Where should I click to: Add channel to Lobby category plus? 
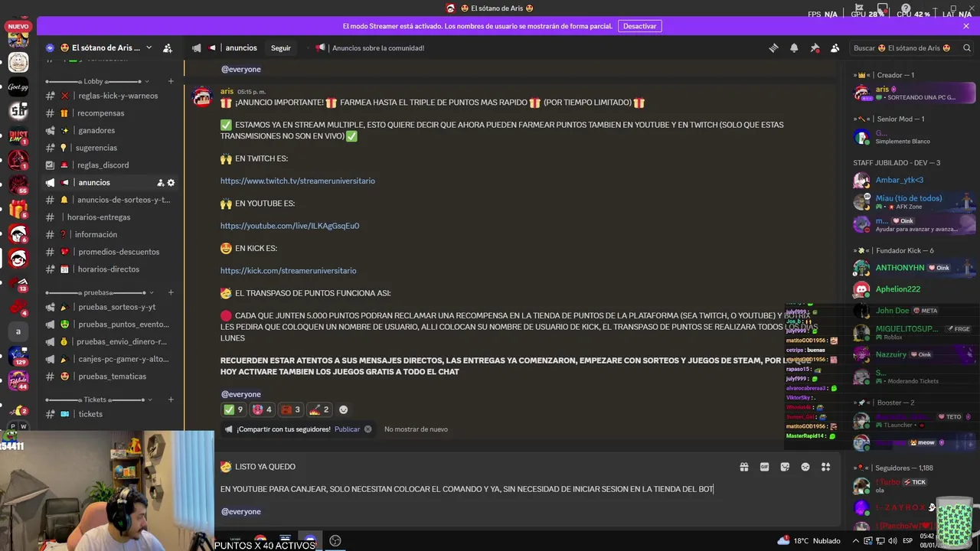(171, 81)
